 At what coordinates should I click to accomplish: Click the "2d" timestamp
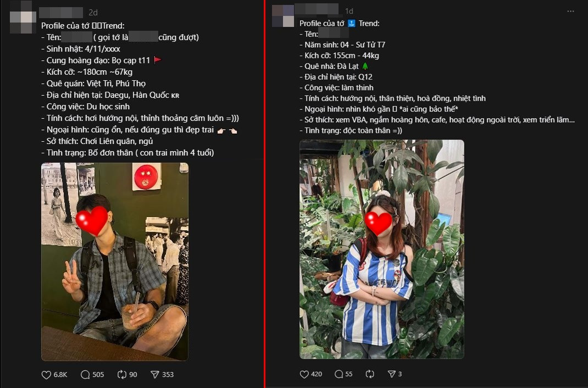coord(93,12)
